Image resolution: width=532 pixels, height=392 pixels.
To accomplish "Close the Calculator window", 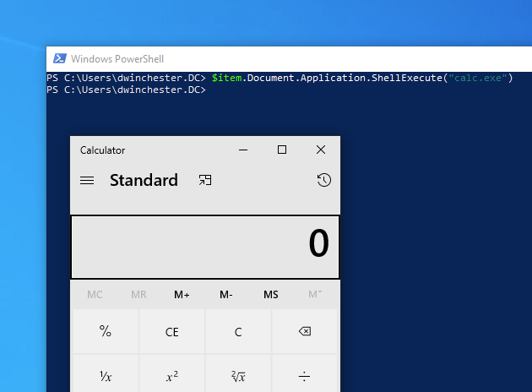I will 321,150.
